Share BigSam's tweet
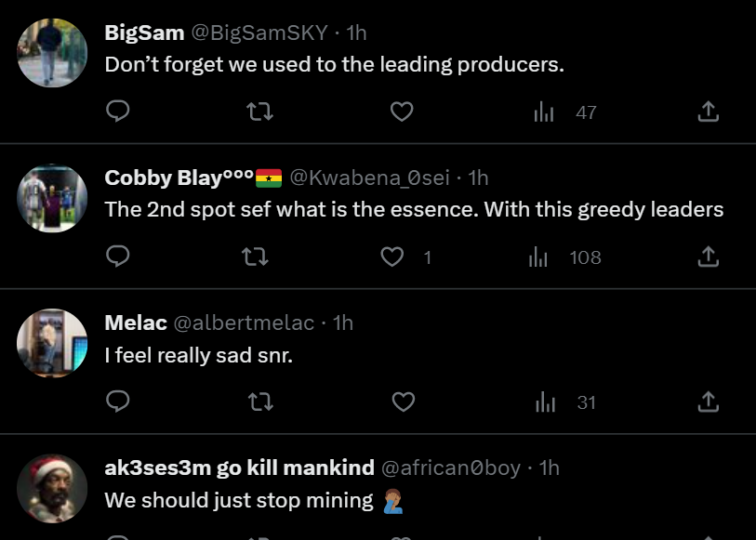756x540 pixels. [708, 112]
